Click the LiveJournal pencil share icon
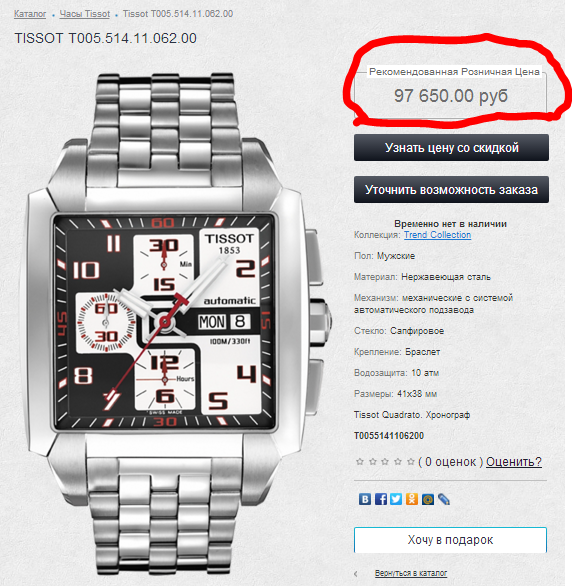Viewport: 572px width, 586px height. click(x=444, y=499)
